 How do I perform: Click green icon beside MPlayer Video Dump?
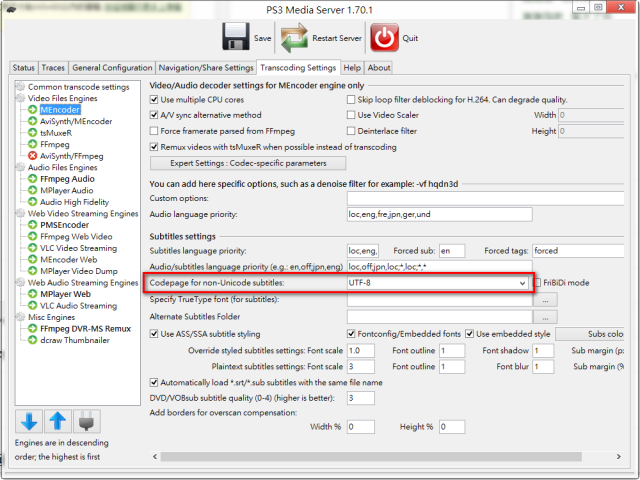[33, 271]
